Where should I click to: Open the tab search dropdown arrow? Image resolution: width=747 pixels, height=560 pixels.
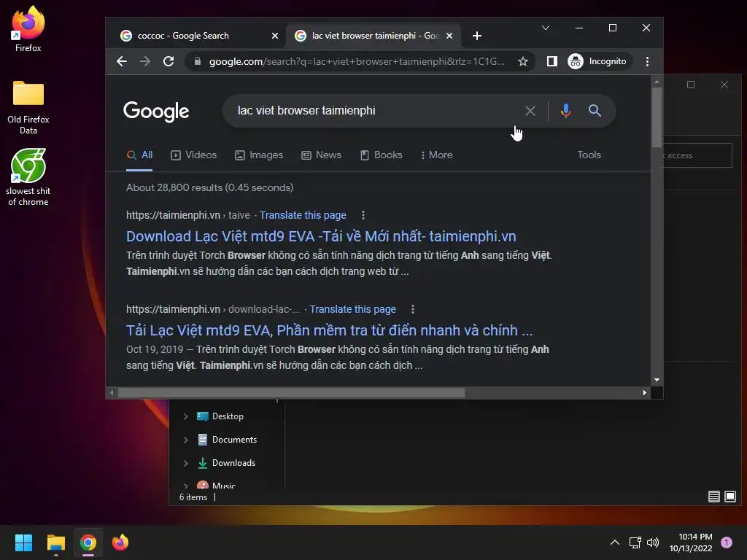point(546,28)
